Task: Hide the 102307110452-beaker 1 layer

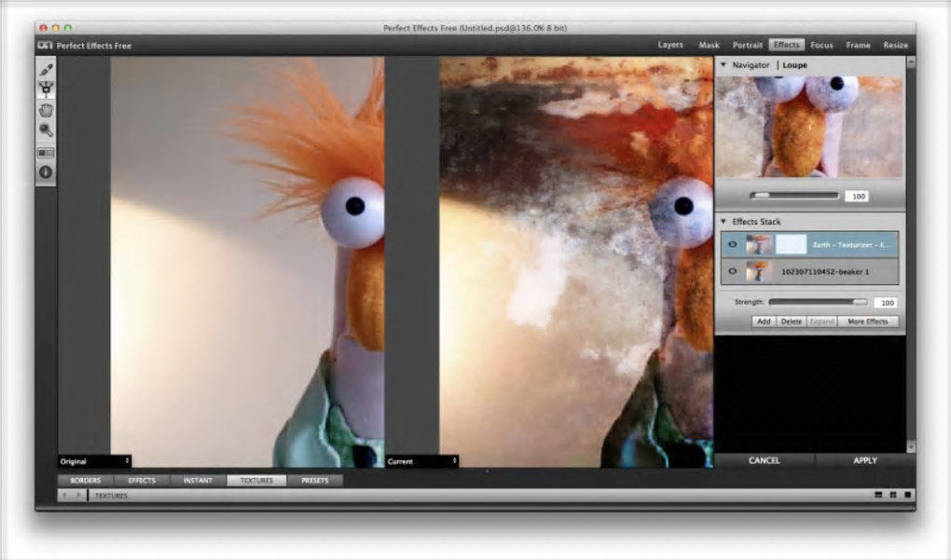Action: coord(733,271)
